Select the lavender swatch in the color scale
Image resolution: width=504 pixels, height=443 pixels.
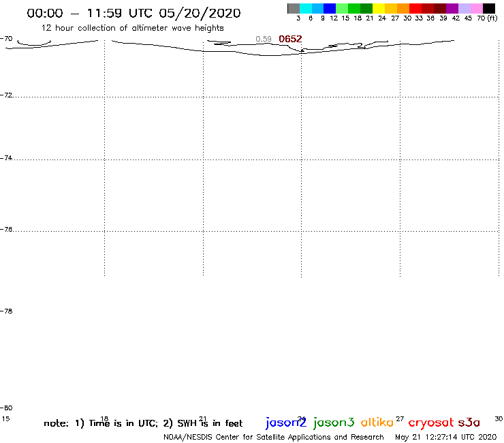tap(464, 8)
